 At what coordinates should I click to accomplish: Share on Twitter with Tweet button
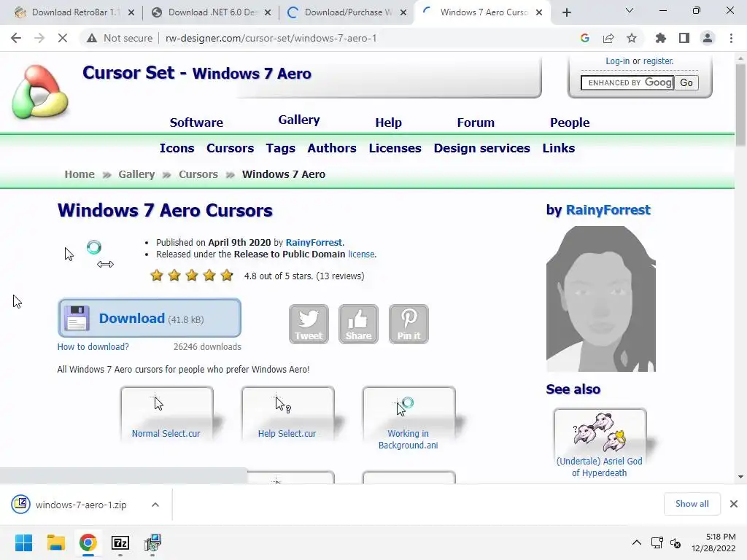309,324
